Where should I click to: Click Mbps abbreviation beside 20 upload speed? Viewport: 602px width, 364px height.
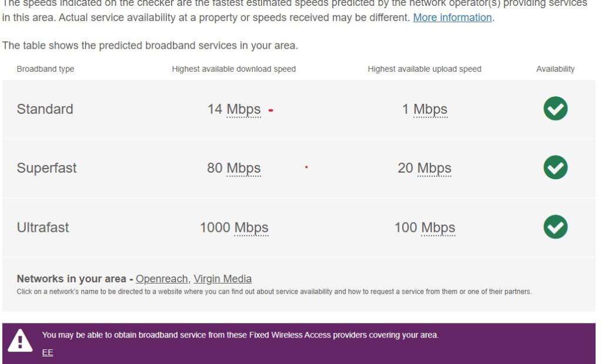(434, 168)
